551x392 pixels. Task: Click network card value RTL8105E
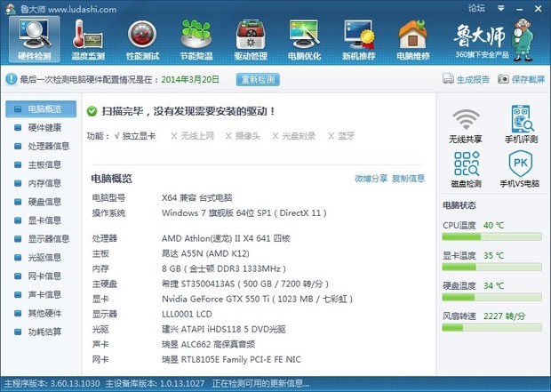(231, 359)
